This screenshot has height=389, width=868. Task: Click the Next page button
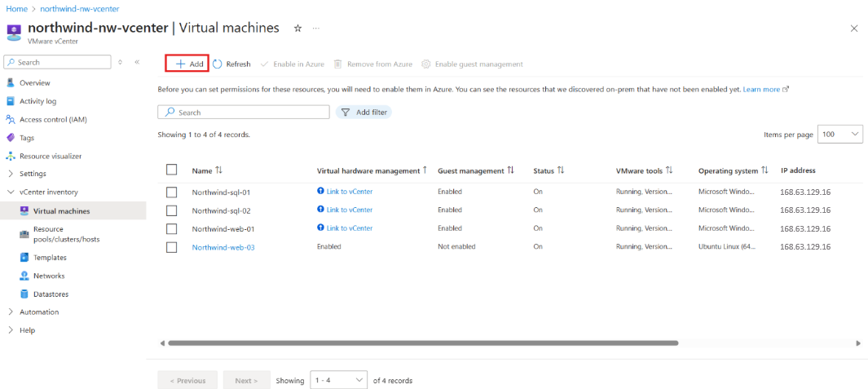pyautogui.click(x=246, y=380)
